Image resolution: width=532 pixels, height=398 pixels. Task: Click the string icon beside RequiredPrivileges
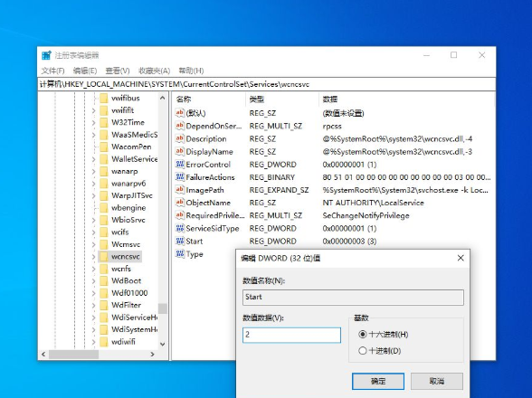point(180,215)
